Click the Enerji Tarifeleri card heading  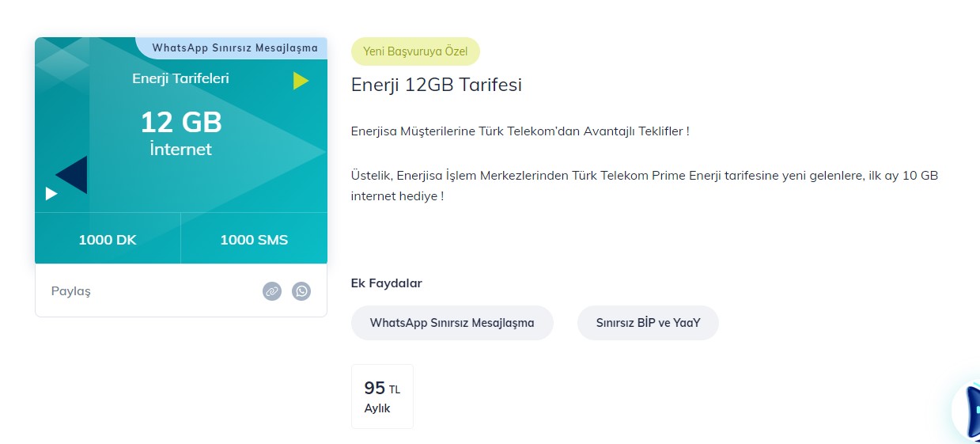[181, 78]
